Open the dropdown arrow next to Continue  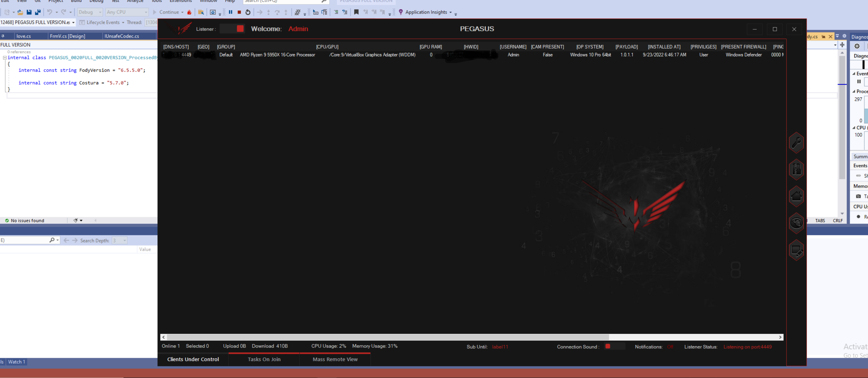click(x=182, y=12)
